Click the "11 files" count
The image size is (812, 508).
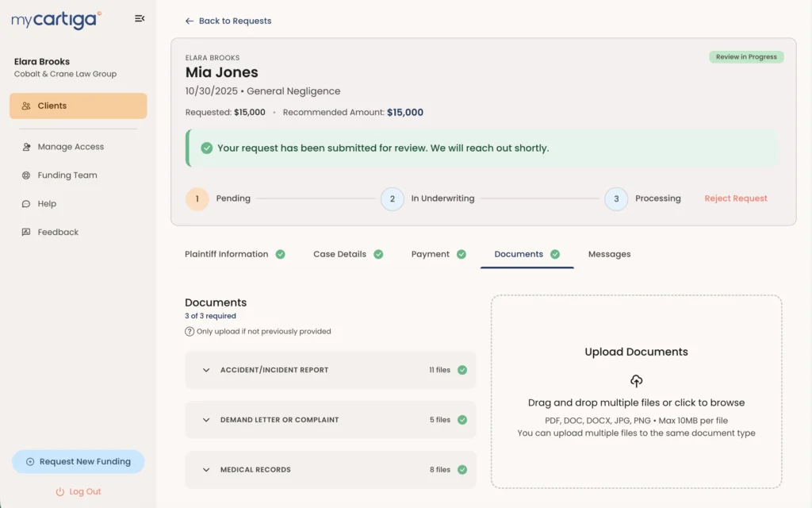coord(439,370)
